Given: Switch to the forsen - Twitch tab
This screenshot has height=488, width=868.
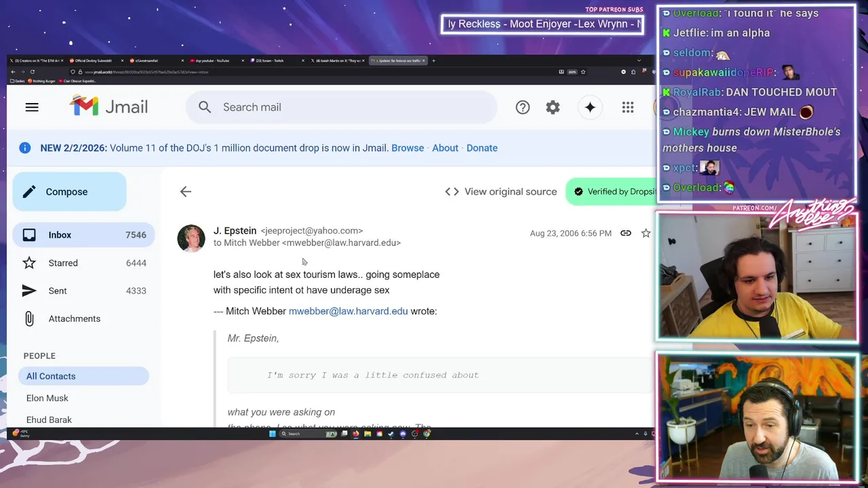Looking at the screenshot, I should point(277,60).
